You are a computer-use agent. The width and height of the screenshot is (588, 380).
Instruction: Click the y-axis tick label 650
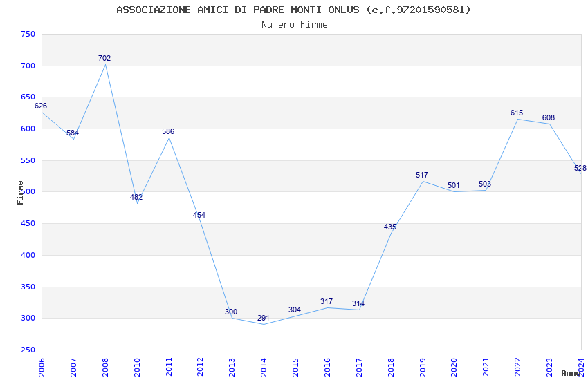pos(28,97)
